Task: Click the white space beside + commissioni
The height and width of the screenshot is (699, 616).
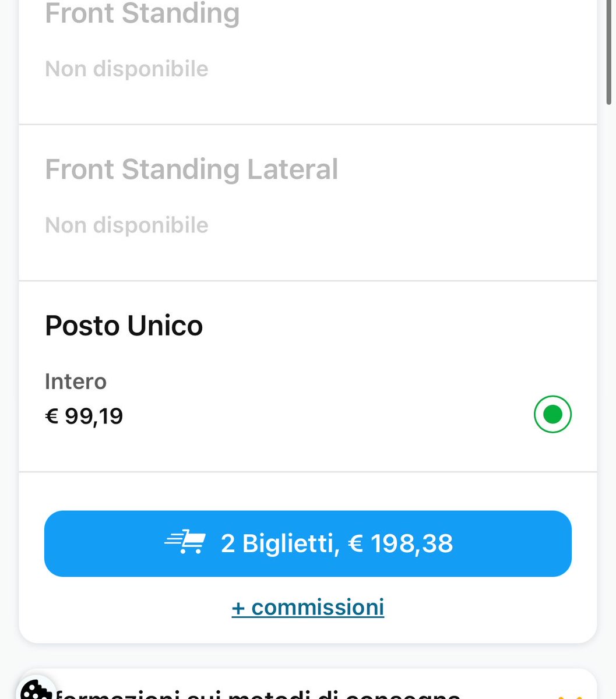Action: pos(490,607)
